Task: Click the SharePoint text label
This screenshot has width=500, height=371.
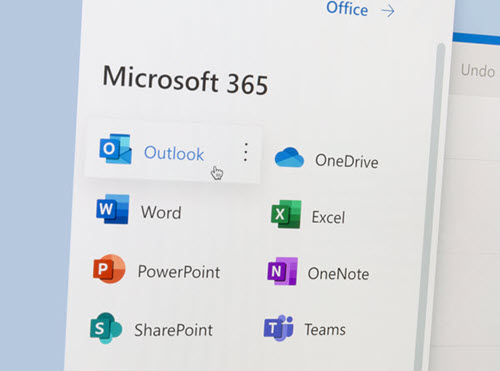Action: point(173,330)
